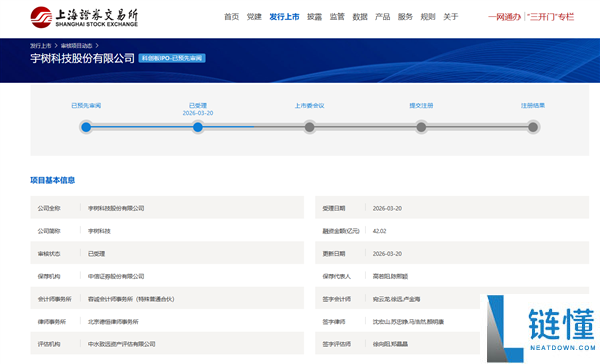Open the 关于 navigation item
Screen dimensions: 600x364
pos(451,17)
